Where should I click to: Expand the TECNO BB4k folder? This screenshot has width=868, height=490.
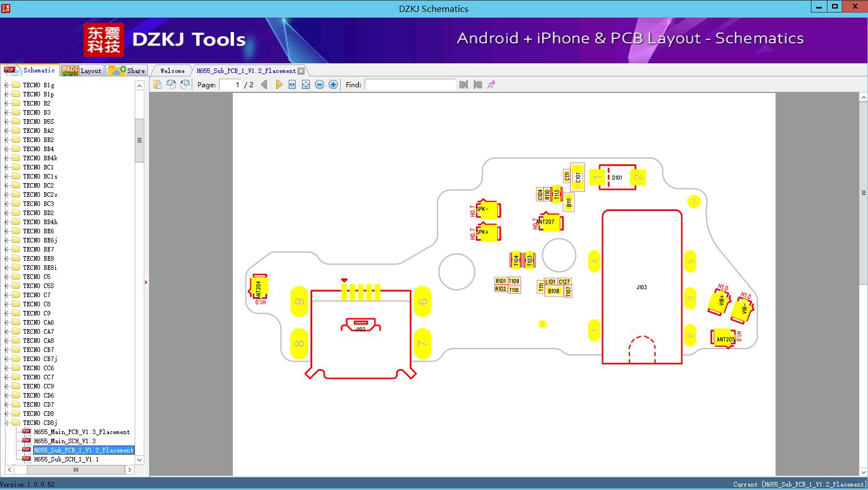(7, 158)
